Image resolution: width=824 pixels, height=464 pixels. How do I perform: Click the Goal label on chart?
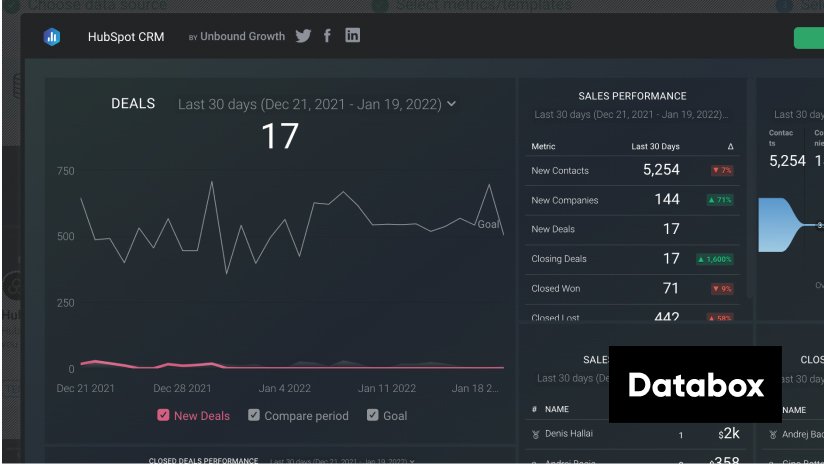488,224
